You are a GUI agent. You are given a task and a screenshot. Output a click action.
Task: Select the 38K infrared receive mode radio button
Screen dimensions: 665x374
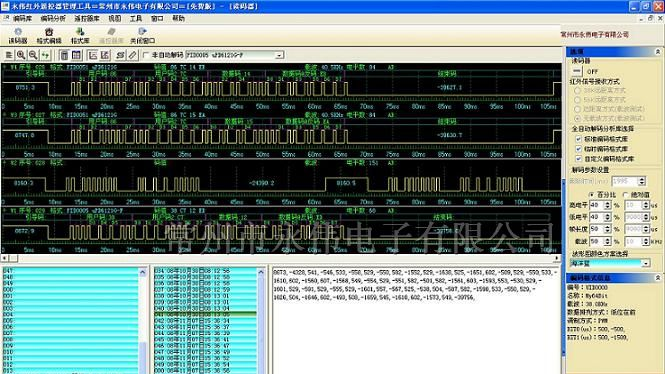pyautogui.click(x=577, y=90)
